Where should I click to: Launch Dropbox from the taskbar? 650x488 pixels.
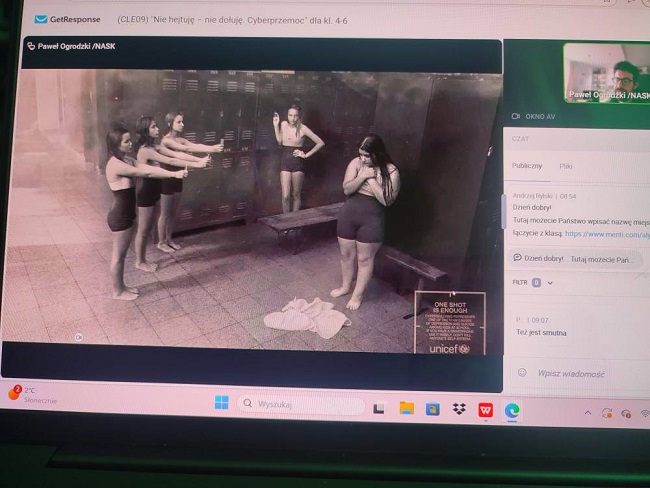click(459, 409)
